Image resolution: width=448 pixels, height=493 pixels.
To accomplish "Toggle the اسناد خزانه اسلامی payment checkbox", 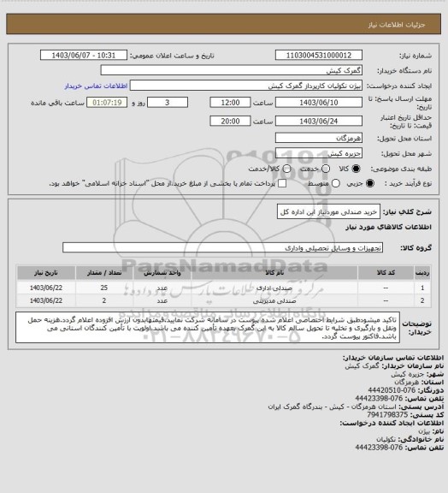I will click(x=282, y=183).
